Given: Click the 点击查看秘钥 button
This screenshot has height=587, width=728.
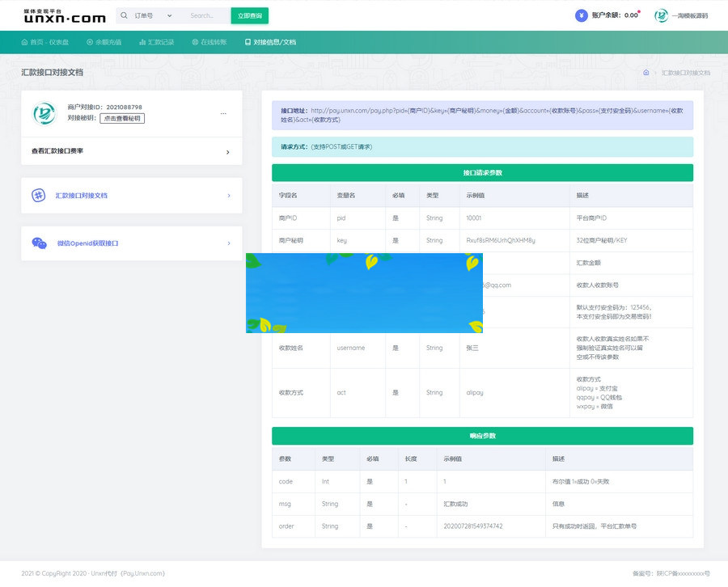Looking at the screenshot, I should pos(122,118).
